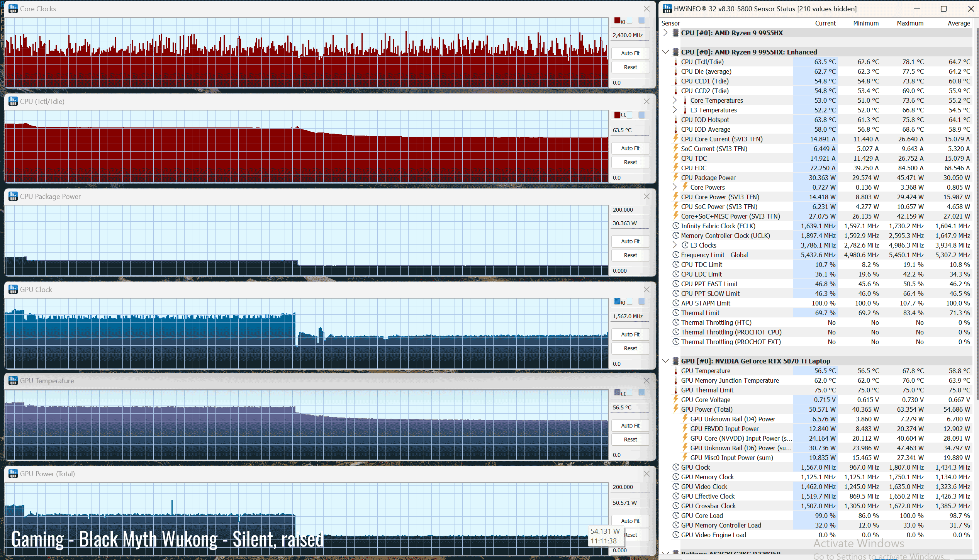Screen dimensions: 979x560
Task: Click the Average column header
Action: tap(959, 23)
